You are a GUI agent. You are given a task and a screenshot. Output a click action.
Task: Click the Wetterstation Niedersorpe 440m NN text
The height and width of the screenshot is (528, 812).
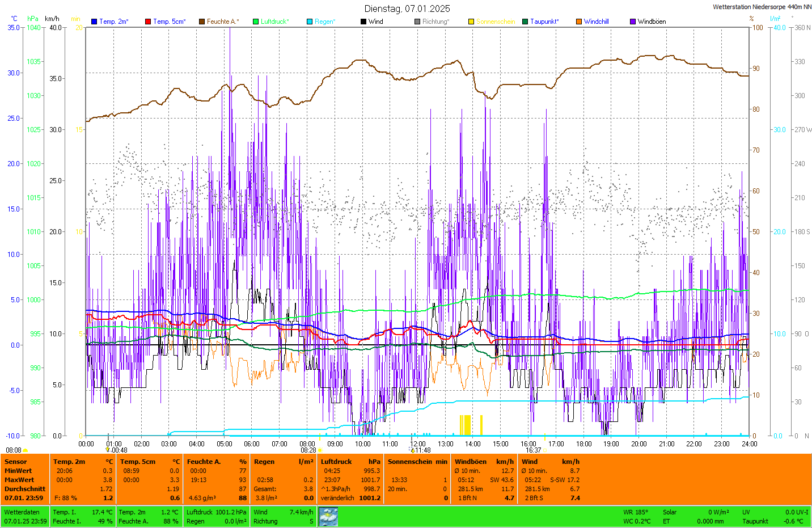tap(762, 7)
